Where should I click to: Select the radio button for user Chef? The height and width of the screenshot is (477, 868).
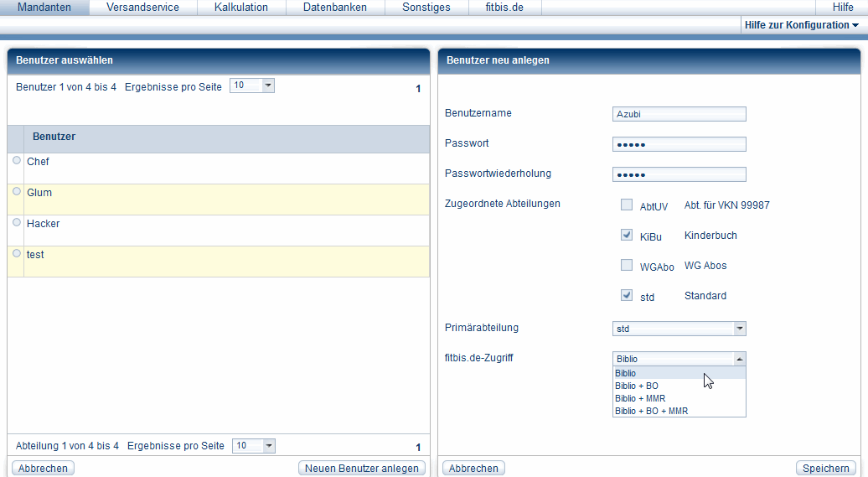click(x=17, y=160)
